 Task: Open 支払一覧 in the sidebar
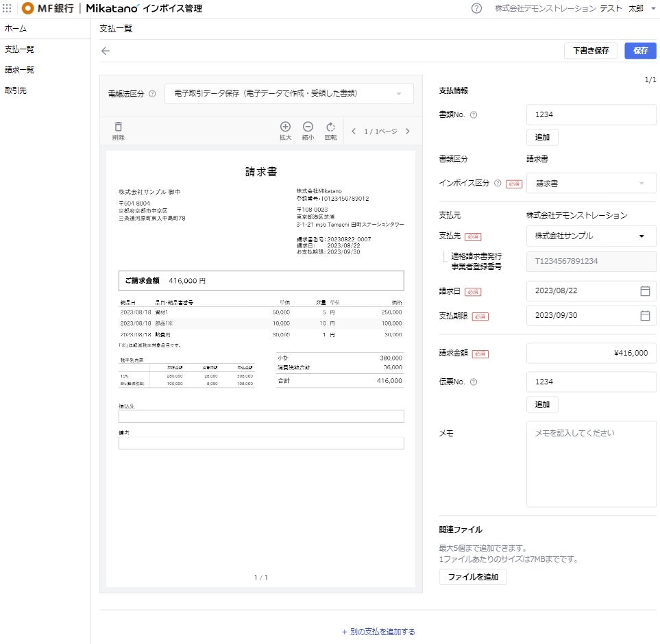(x=19, y=49)
